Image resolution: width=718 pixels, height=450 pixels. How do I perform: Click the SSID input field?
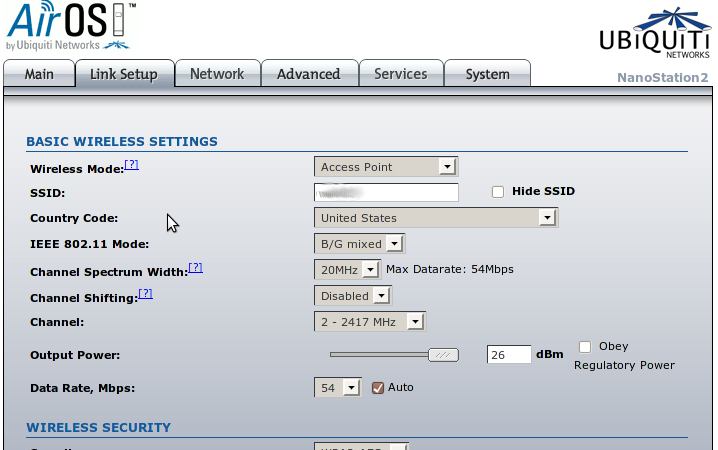386,192
